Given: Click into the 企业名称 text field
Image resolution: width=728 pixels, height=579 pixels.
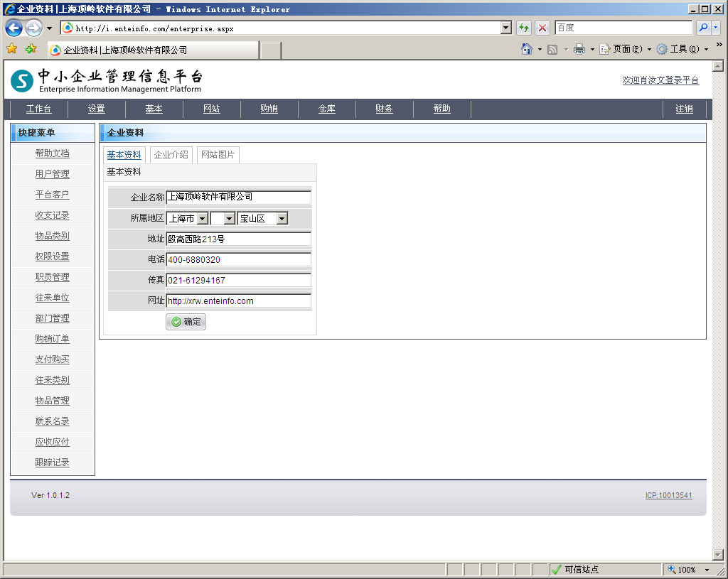Looking at the screenshot, I should click(x=238, y=197).
